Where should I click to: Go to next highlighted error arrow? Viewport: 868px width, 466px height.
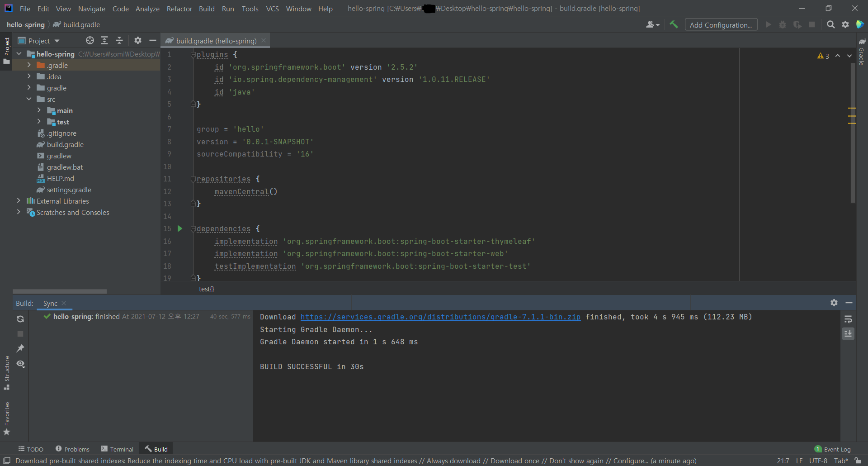click(849, 56)
